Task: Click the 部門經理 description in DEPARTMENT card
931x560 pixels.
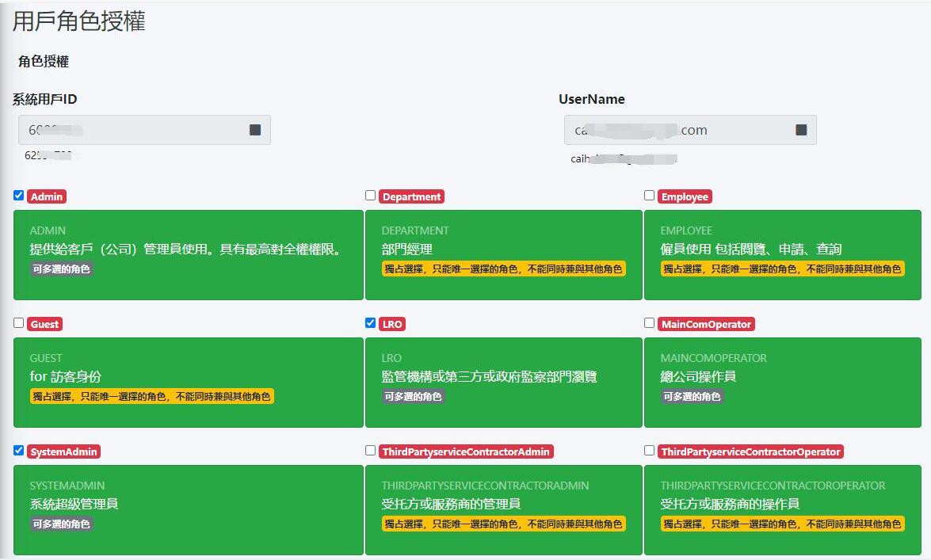Action: tap(406, 250)
